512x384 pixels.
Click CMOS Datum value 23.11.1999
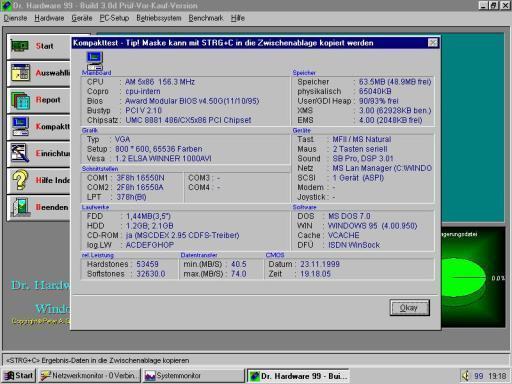pos(320,264)
